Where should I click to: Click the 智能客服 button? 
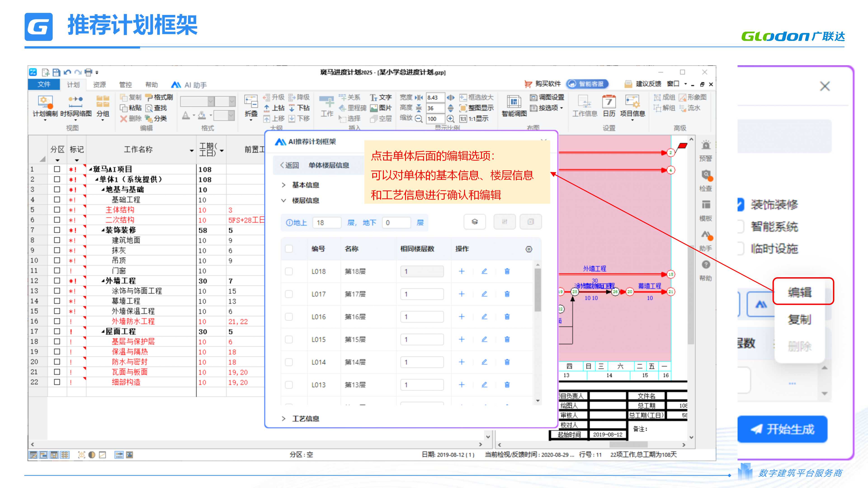(x=588, y=84)
